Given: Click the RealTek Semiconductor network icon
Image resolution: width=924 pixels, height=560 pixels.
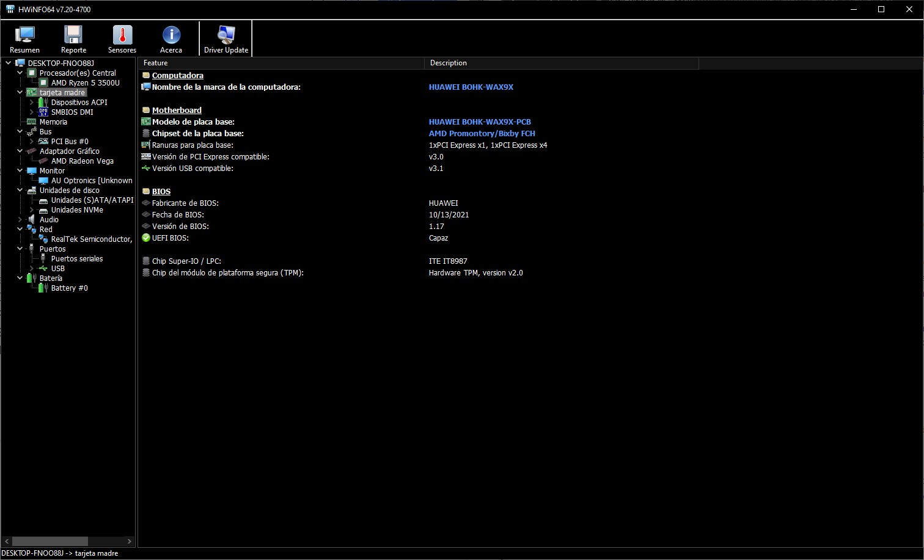Looking at the screenshot, I should (x=43, y=239).
